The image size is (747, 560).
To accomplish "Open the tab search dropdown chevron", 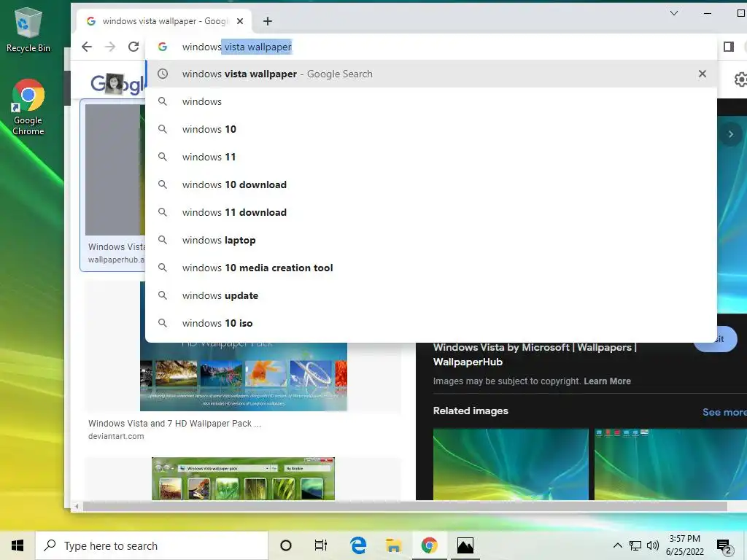I will [x=673, y=13].
